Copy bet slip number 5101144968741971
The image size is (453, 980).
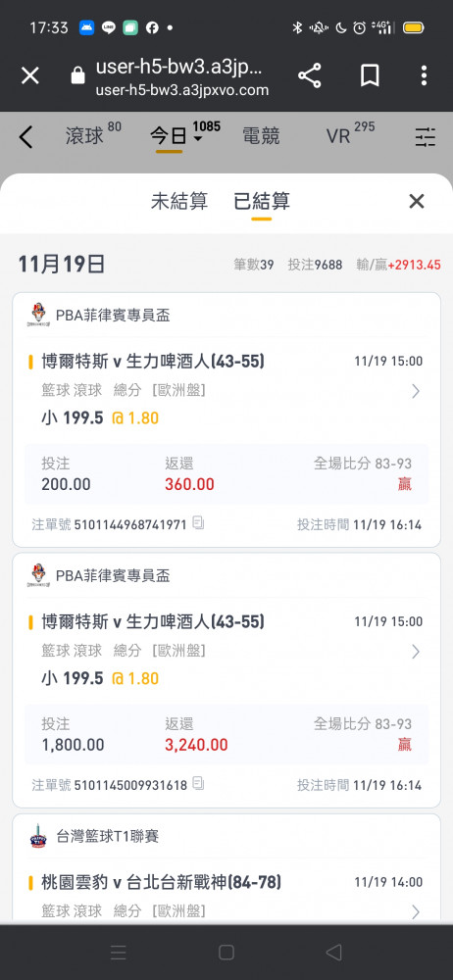198,522
